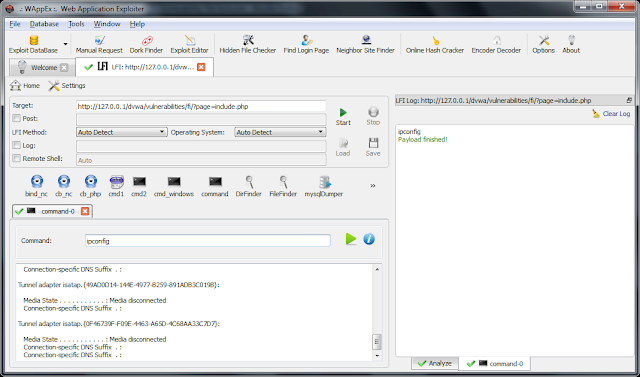Open the Encoder Decoder tool
Screen dimensions: 640x377
pyautogui.click(x=496, y=44)
